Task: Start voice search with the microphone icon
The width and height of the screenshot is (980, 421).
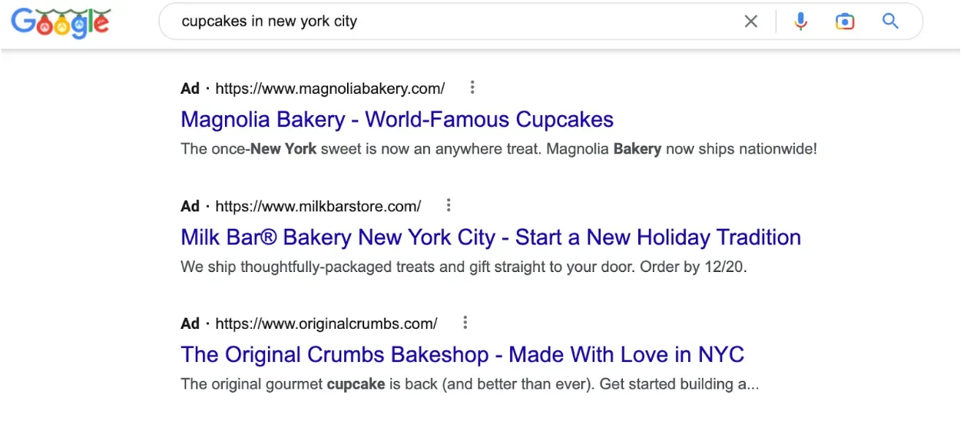Action: click(x=801, y=22)
